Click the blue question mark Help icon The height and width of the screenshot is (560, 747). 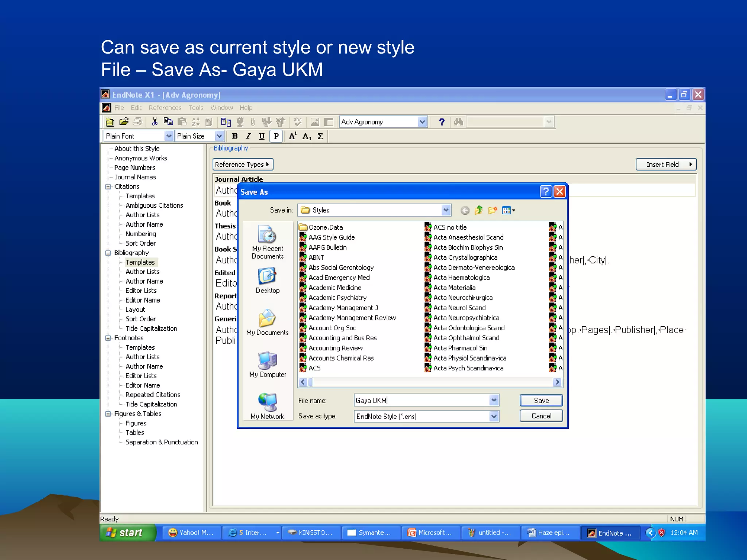pyautogui.click(x=442, y=122)
